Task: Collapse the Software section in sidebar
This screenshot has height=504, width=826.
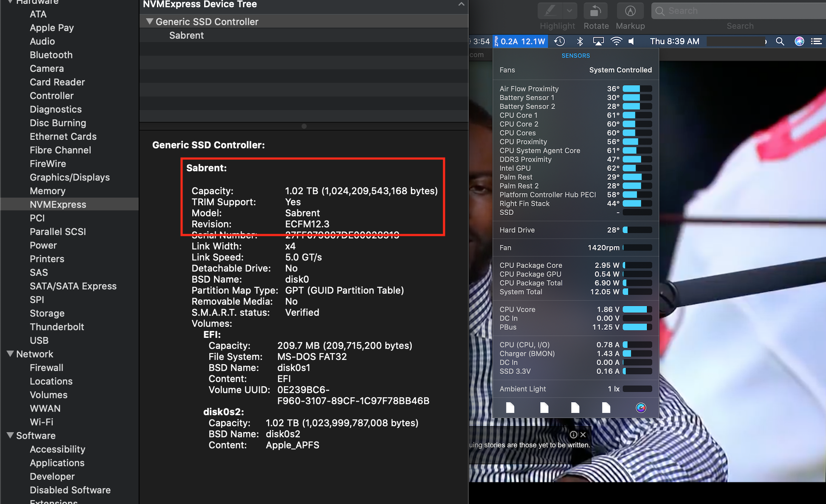Action: (x=11, y=435)
